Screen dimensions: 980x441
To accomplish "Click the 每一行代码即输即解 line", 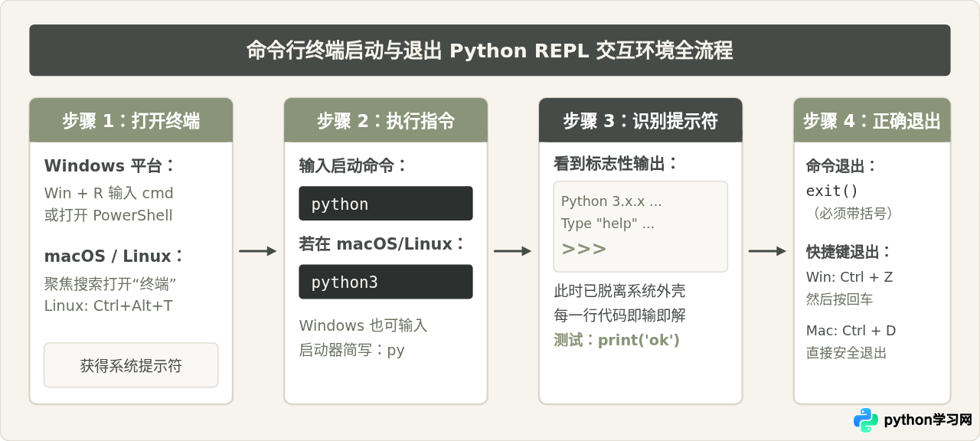I will coord(619,315).
